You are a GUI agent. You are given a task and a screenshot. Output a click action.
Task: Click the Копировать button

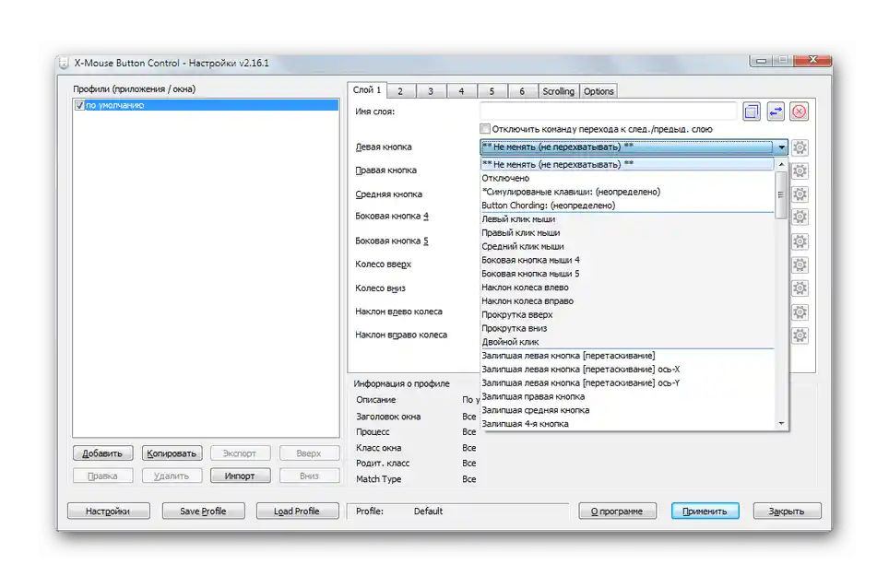(x=172, y=453)
